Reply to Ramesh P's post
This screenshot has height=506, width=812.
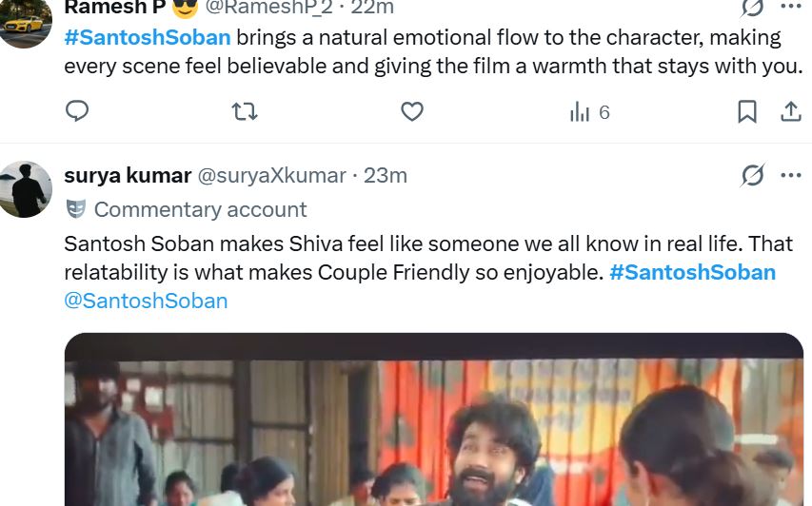coord(77,111)
